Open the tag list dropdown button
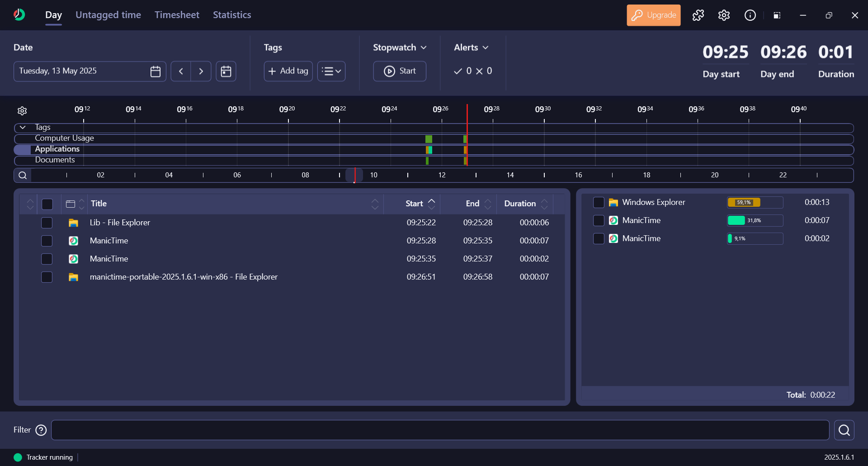 [331, 71]
